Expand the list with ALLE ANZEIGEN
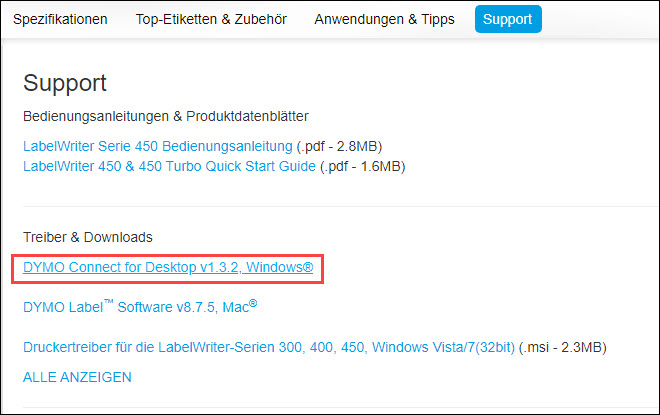660x415 pixels. (77, 377)
